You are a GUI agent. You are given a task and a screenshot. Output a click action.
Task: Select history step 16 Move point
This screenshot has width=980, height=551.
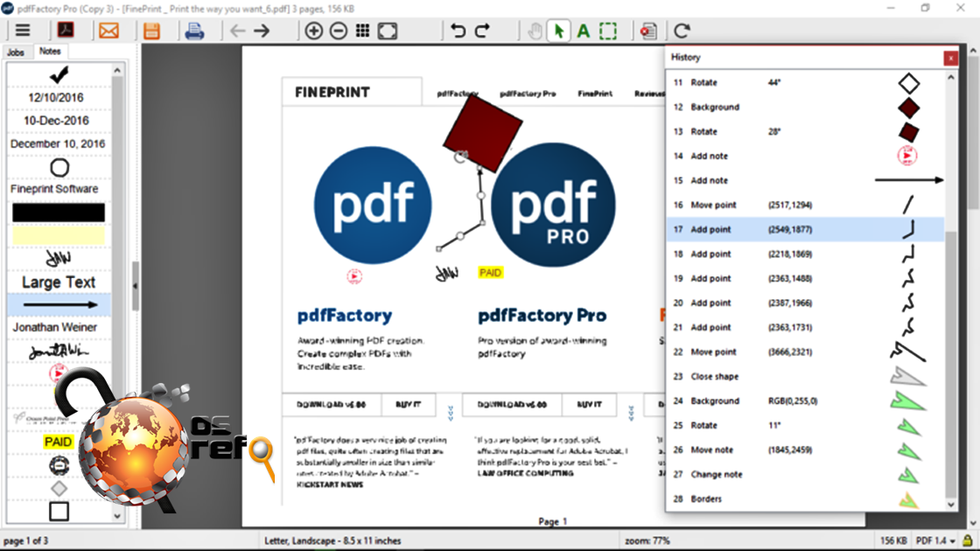(806, 205)
